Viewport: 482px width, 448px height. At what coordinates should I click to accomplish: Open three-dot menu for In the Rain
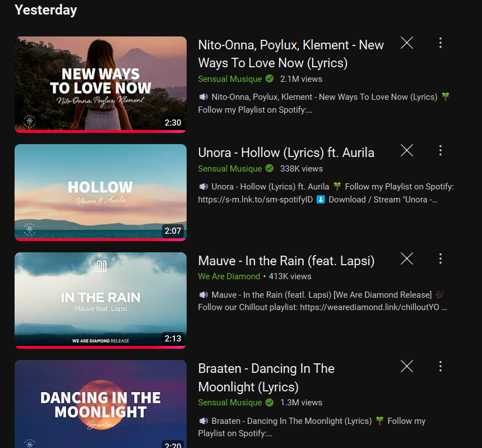(x=440, y=258)
